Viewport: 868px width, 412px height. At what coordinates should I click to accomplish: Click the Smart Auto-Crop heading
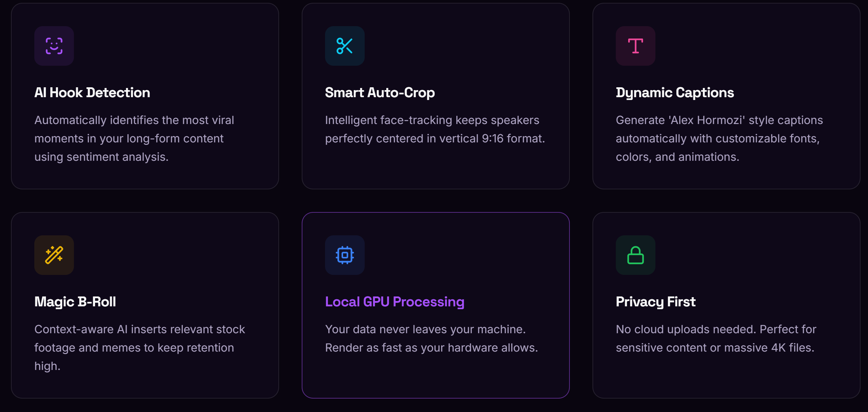380,93
